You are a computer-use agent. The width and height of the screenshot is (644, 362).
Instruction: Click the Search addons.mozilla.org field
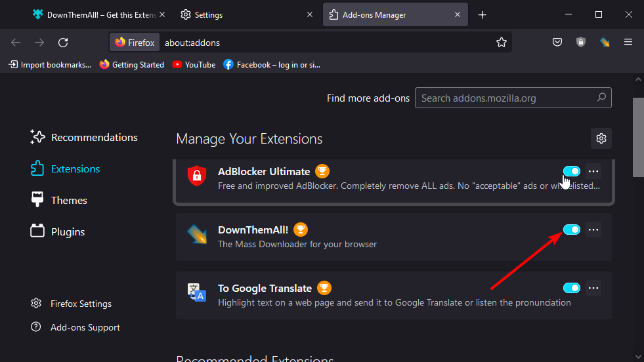point(513,98)
